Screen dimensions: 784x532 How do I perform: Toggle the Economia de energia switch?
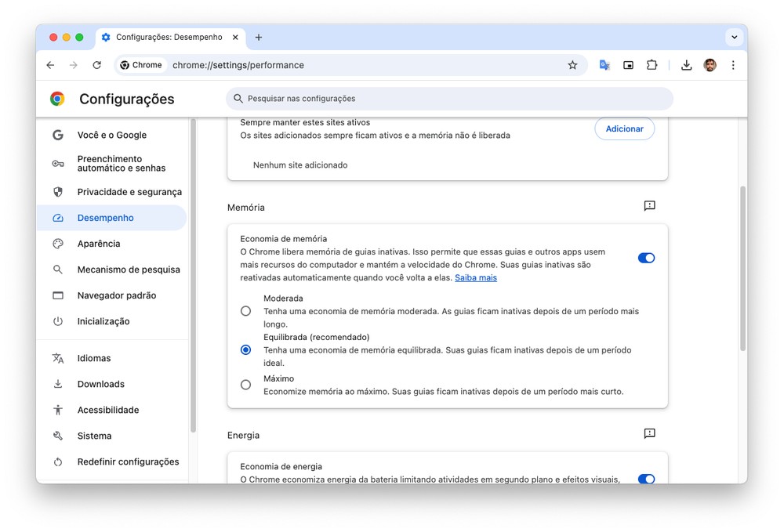(x=646, y=479)
